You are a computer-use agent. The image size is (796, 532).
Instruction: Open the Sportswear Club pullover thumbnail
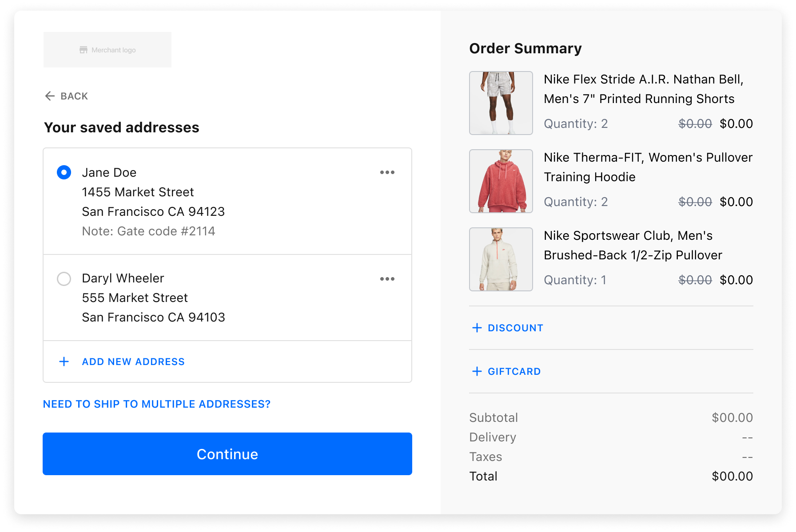(x=501, y=259)
